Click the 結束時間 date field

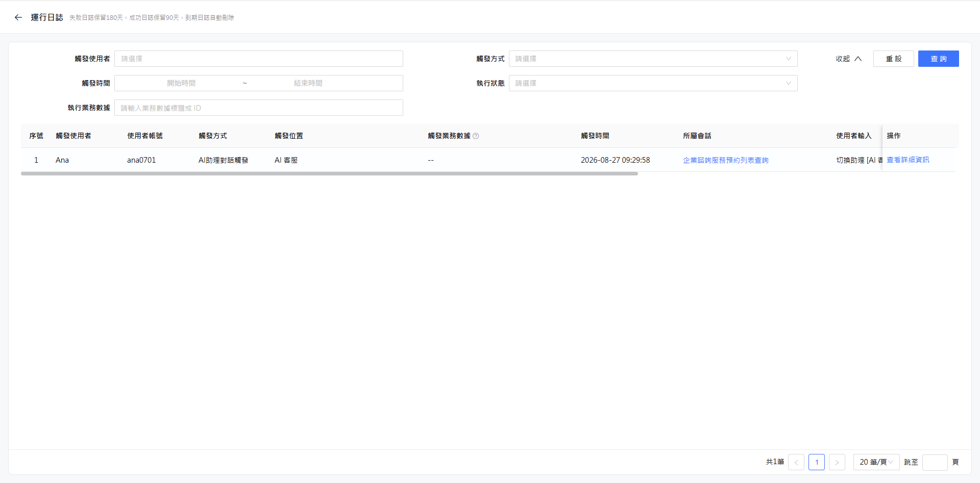click(x=308, y=83)
